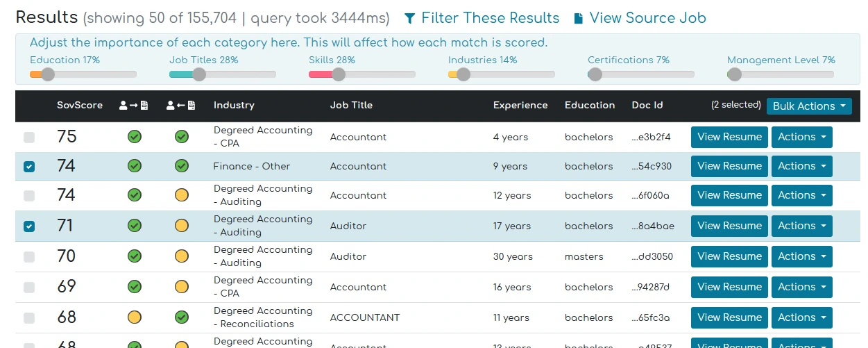Click green check icon in score 75 row
This screenshot has width=868, height=348.
point(135,137)
